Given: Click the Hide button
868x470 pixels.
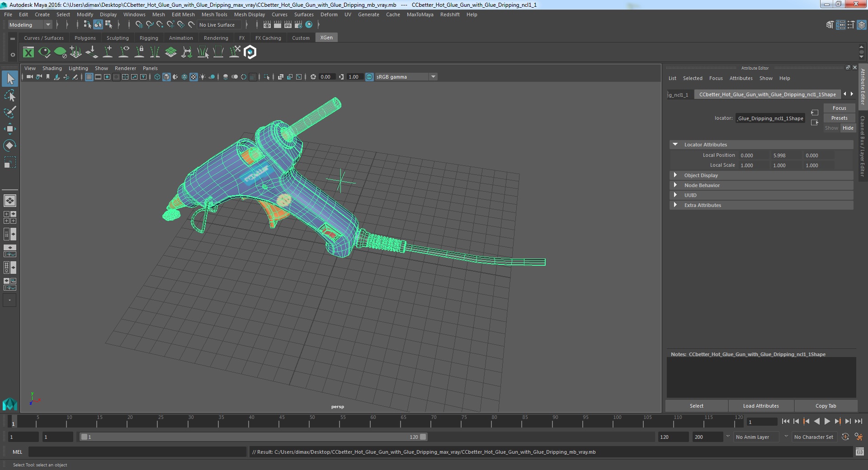Looking at the screenshot, I should pyautogui.click(x=848, y=128).
